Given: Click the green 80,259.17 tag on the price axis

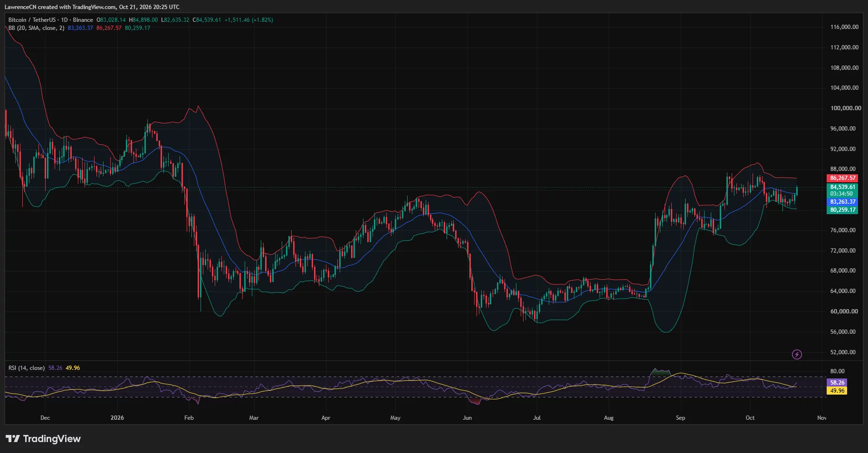Looking at the screenshot, I should click(x=842, y=210).
